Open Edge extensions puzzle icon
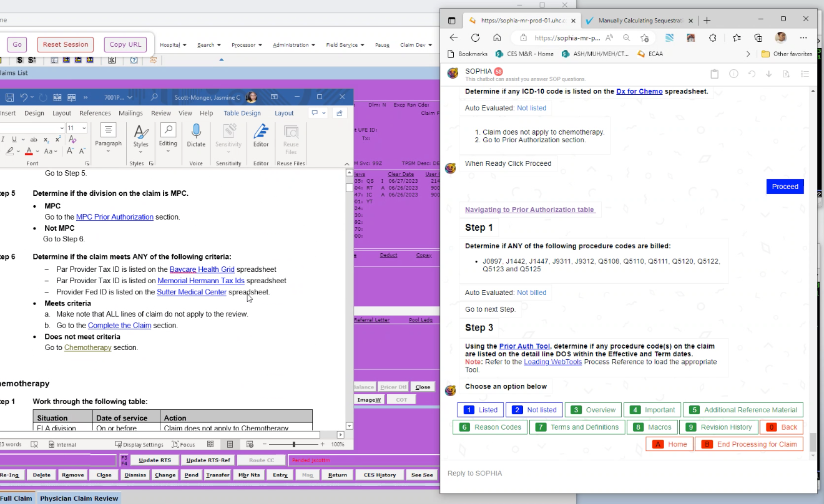The image size is (824, 504). point(714,37)
